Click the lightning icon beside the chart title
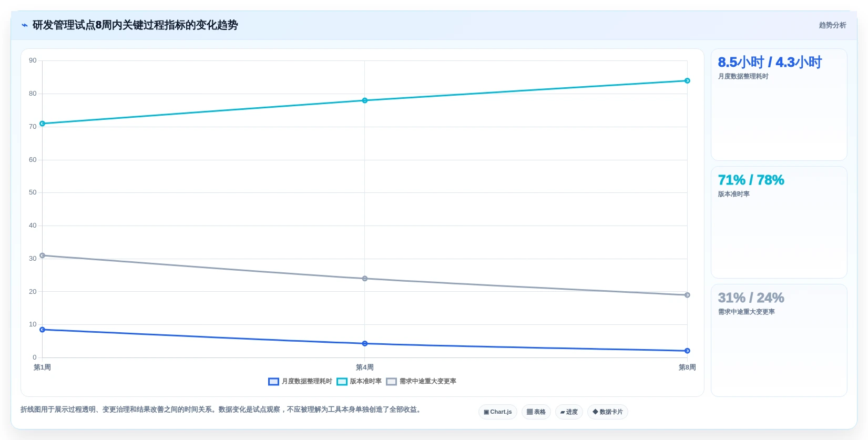The image size is (868, 440). (x=25, y=25)
